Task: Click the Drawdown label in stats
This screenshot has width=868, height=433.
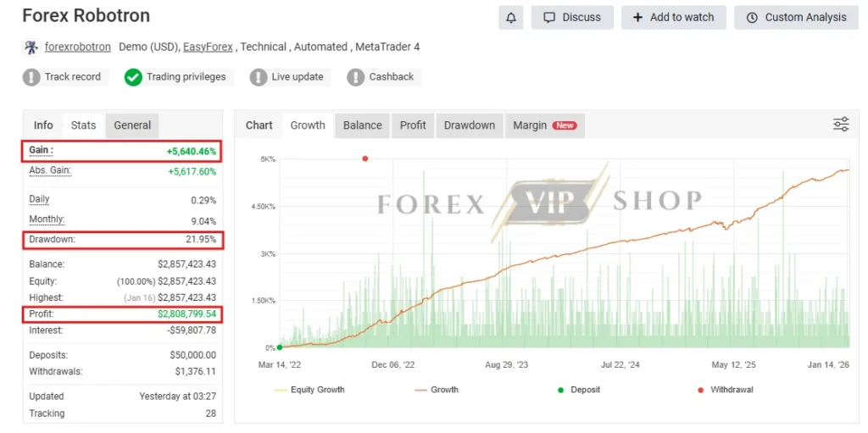Action: (x=52, y=240)
